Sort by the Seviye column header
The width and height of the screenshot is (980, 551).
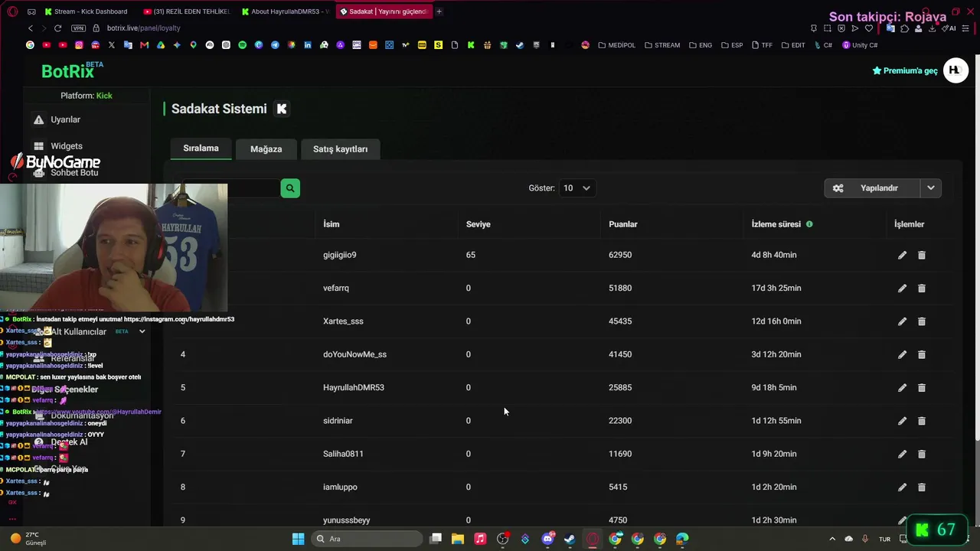point(479,224)
